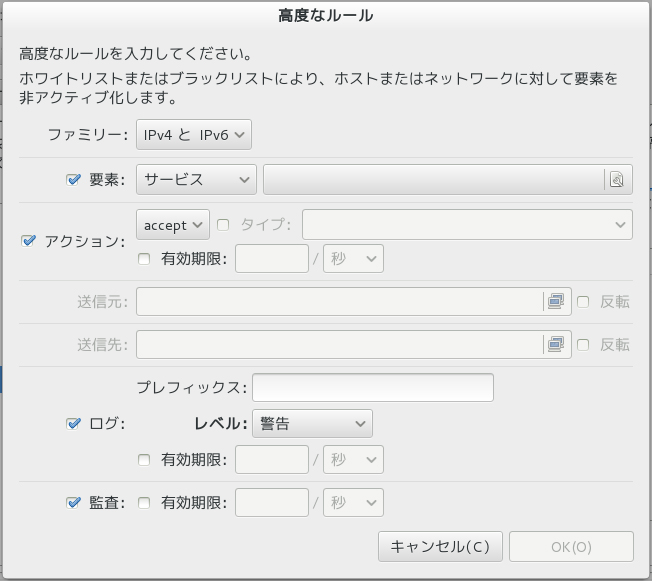Click the service browse icon in 要素 field
This screenshot has width=652, height=581.
[x=616, y=180]
